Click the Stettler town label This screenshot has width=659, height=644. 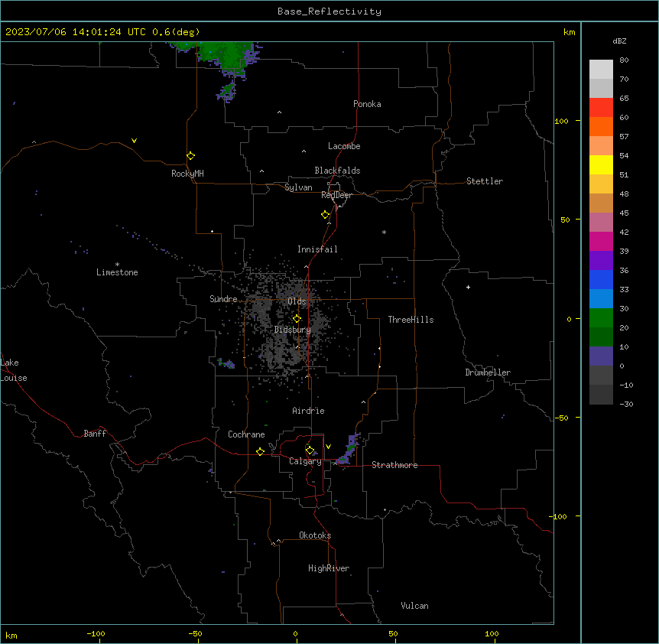click(x=485, y=181)
